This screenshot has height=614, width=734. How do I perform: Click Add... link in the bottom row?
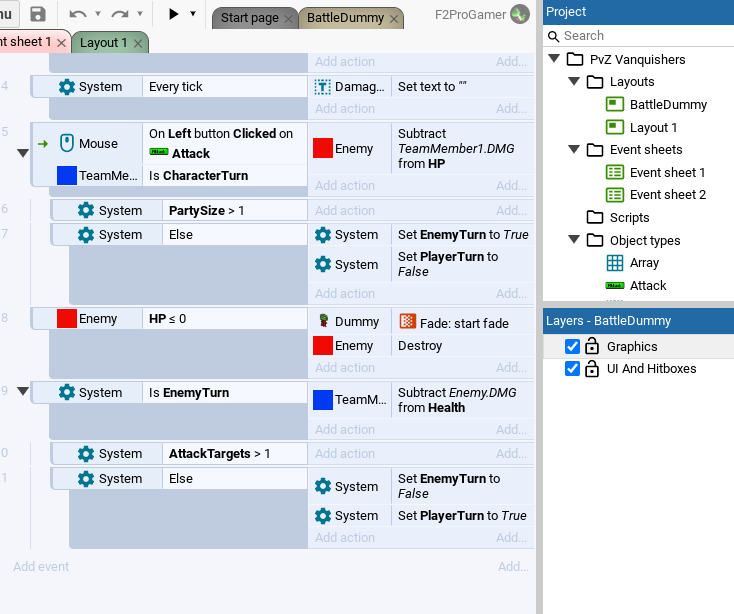pyautogui.click(x=514, y=566)
